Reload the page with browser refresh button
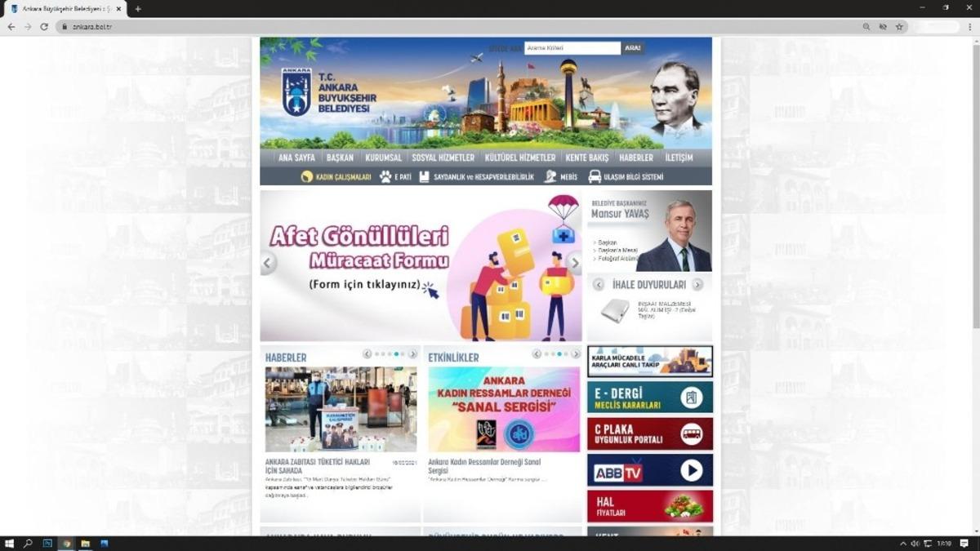 [x=44, y=26]
